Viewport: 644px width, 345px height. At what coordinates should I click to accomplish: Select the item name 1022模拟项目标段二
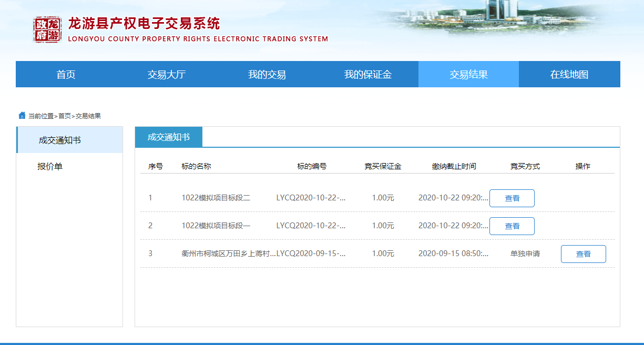pos(216,198)
